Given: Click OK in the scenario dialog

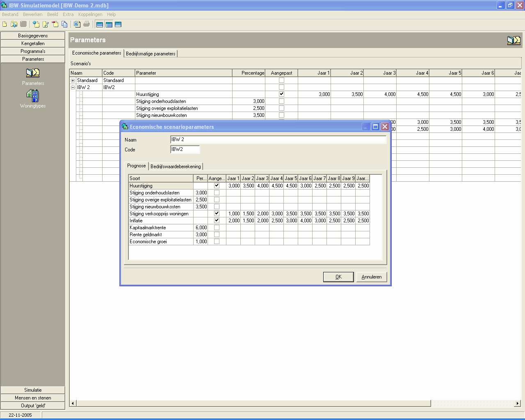Looking at the screenshot, I should pyautogui.click(x=338, y=277).
